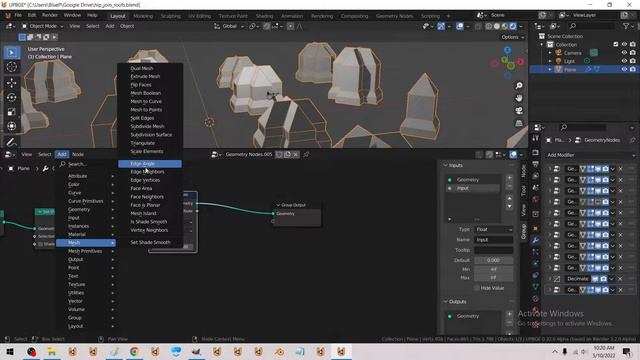640x360 pixels.
Task: Open the socket Type Float dropdown
Action: coord(493,229)
